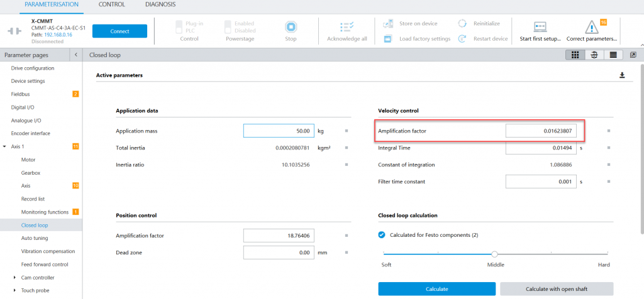Click the Integral Time input field
The image size is (644, 299).
click(541, 148)
